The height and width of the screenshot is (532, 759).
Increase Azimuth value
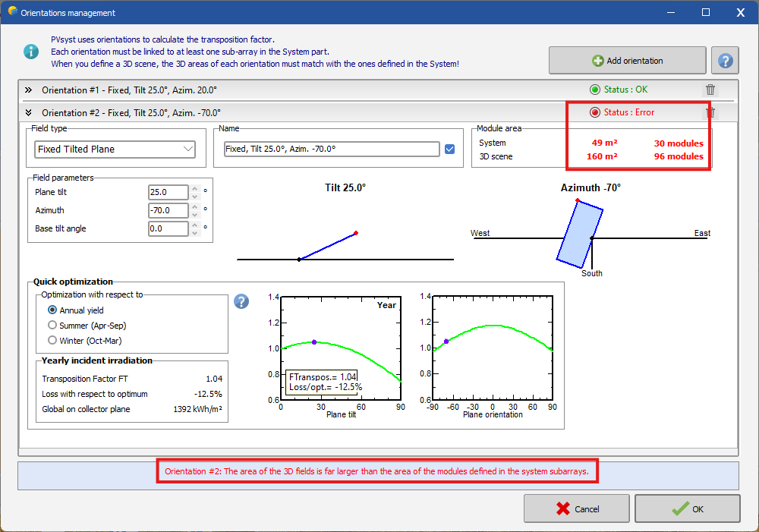point(194,207)
